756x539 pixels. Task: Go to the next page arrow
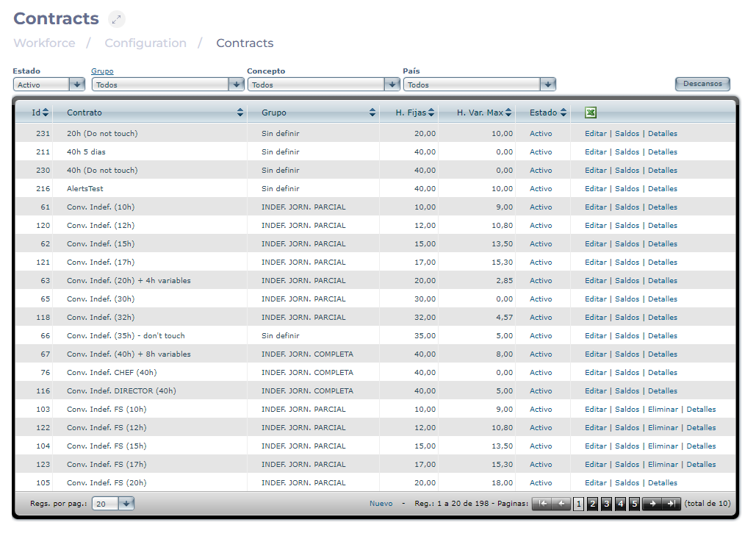pyautogui.click(x=652, y=504)
